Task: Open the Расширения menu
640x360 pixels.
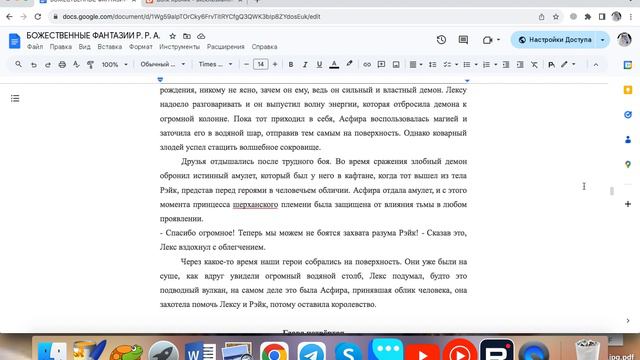Action: [225, 47]
